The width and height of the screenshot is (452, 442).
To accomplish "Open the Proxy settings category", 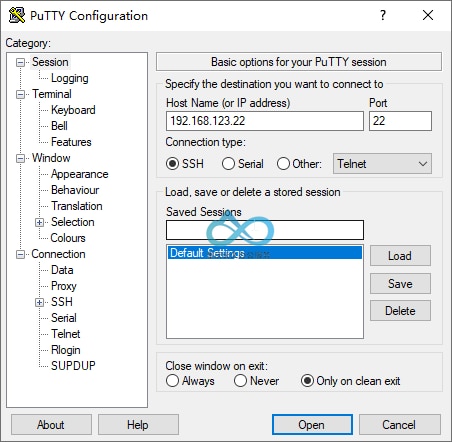I will (x=64, y=286).
